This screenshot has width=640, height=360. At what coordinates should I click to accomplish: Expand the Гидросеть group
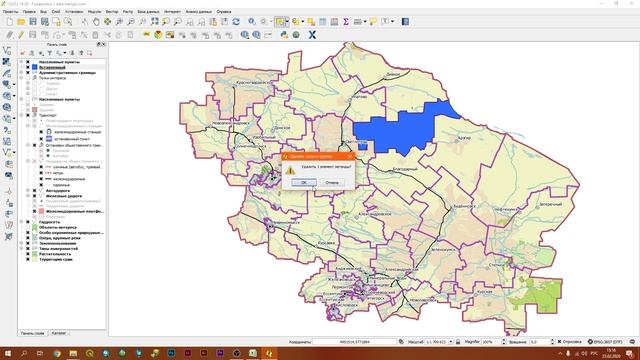pyautogui.click(x=21, y=222)
